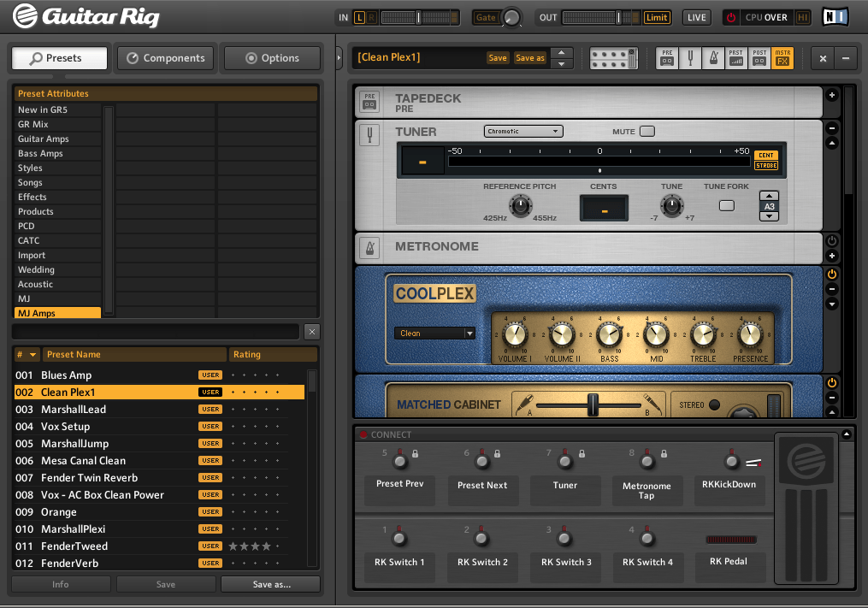Toggle the PRST preset volume toolbar icon
Viewport: 868px width, 608px height.
pyautogui.click(x=735, y=58)
